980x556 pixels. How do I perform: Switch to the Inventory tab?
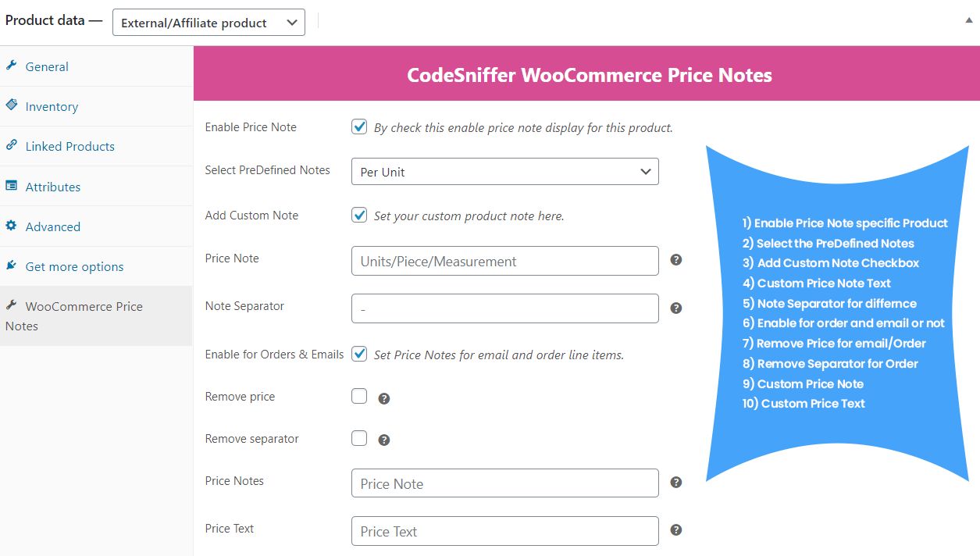pos(52,107)
